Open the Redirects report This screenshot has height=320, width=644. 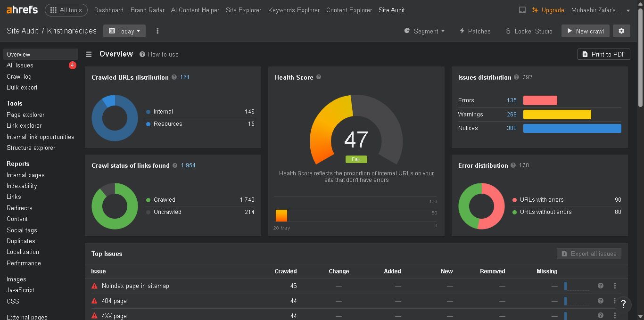point(19,208)
